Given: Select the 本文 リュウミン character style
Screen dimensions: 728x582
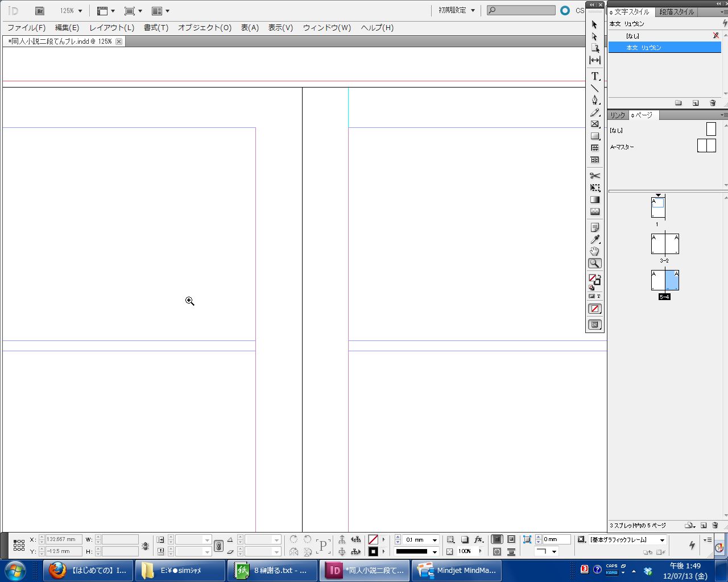Looking at the screenshot, I should 664,48.
